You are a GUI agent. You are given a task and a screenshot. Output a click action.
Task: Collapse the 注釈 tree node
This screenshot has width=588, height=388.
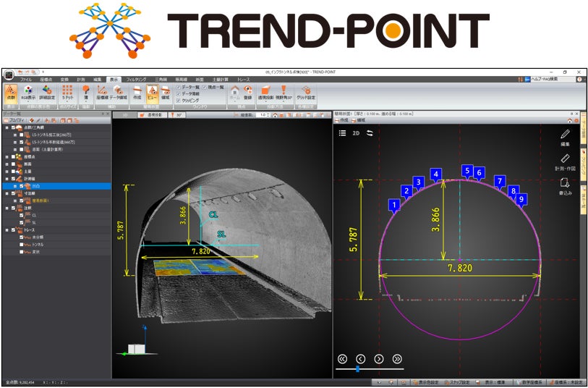7,208
